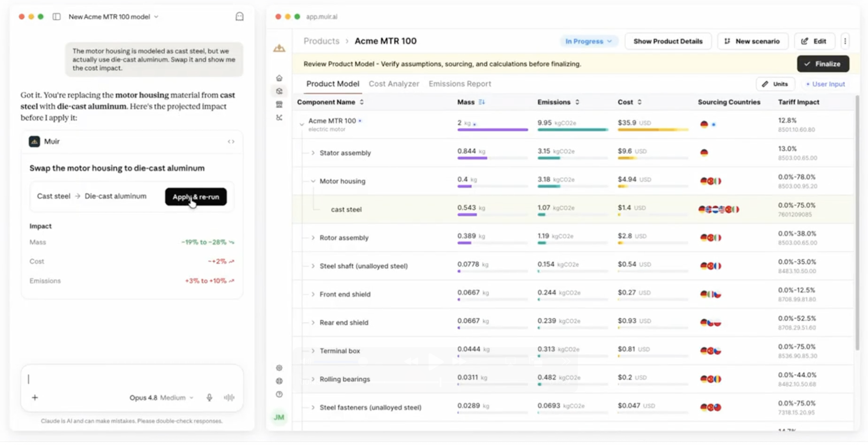Click the voice waveform icon
Image resolution: width=868 pixels, height=445 pixels.
coord(229,397)
